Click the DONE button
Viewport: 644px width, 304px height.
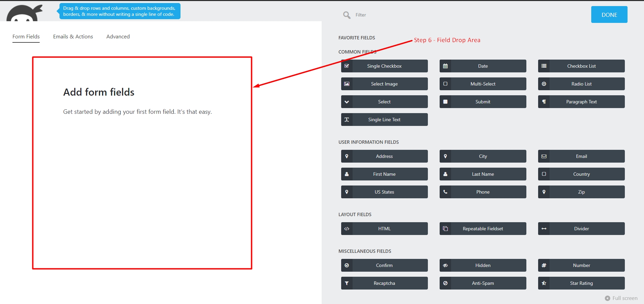[609, 14]
